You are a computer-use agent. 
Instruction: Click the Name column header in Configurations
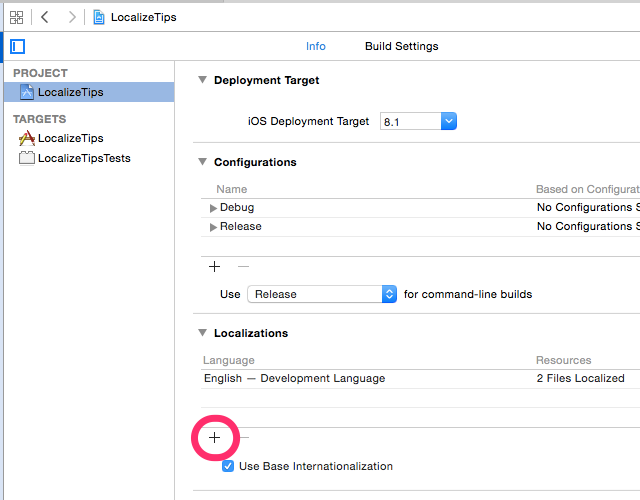[231, 189]
